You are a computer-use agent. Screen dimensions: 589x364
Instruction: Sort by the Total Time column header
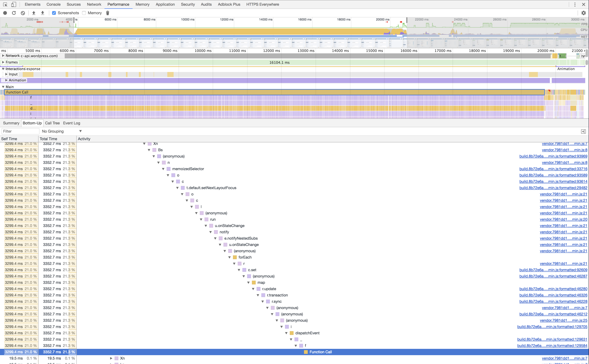coord(57,139)
